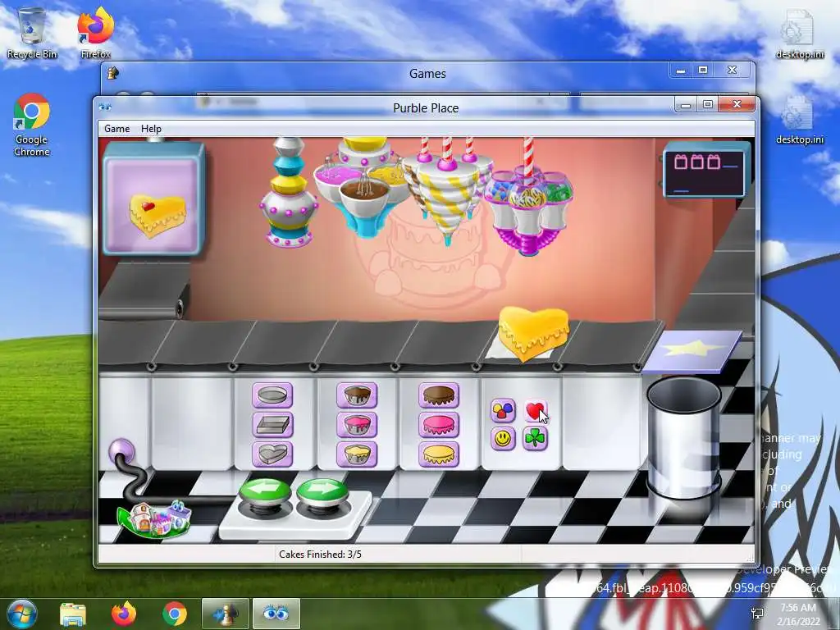
Task: Maximize the Purble Place window
Action: click(708, 104)
